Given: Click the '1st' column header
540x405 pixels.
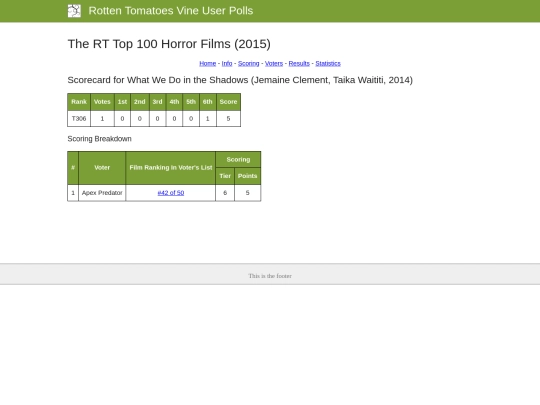Looking at the screenshot, I should click(x=122, y=102).
